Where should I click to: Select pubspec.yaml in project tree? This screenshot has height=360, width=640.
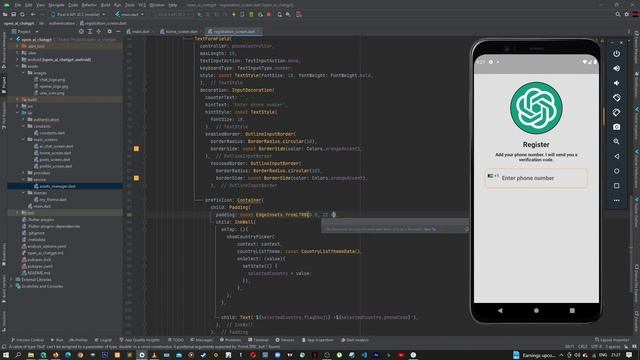click(x=37, y=266)
